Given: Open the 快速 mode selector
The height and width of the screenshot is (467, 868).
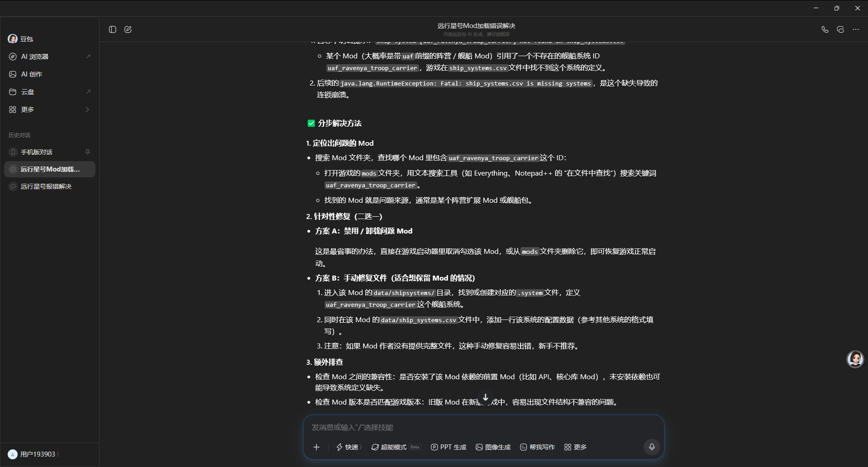Looking at the screenshot, I should coord(349,447).
